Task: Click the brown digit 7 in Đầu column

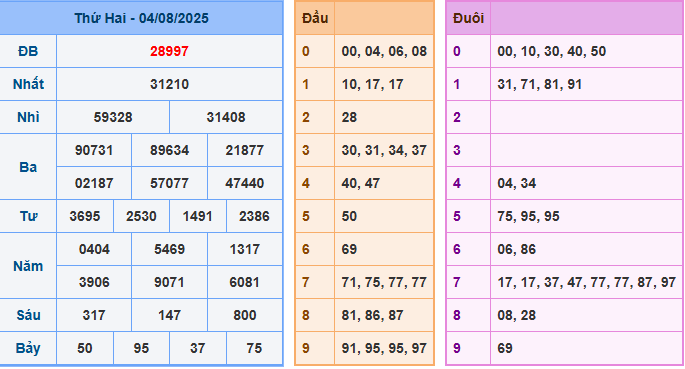Action: pyautogui.click(x=306, y=283)
